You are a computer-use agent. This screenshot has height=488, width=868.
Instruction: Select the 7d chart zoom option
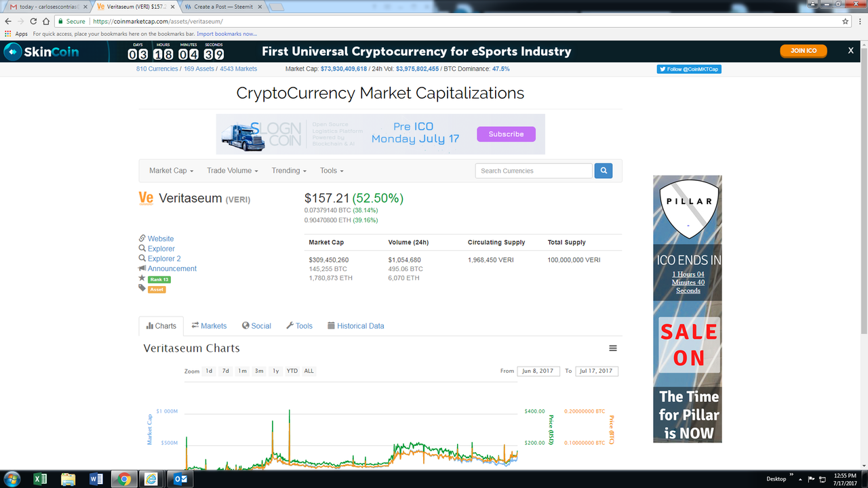pyautogui.click(x=226, y=371)
